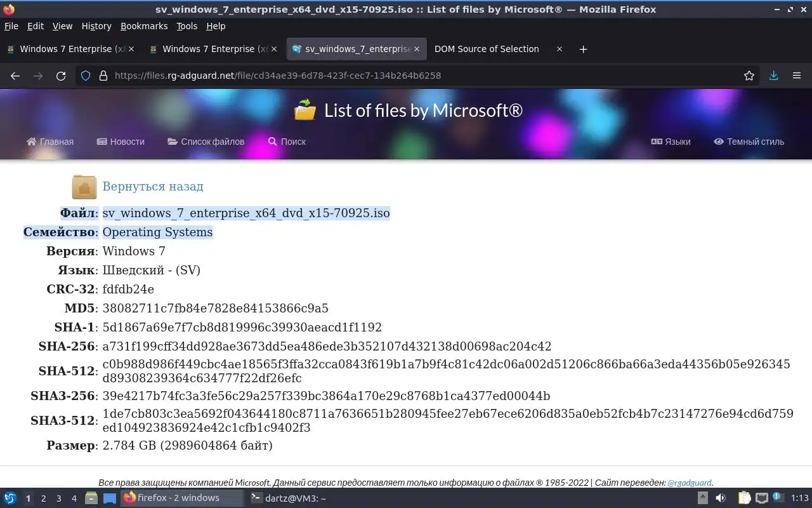Open the volume control tray icon

(721, 498)
